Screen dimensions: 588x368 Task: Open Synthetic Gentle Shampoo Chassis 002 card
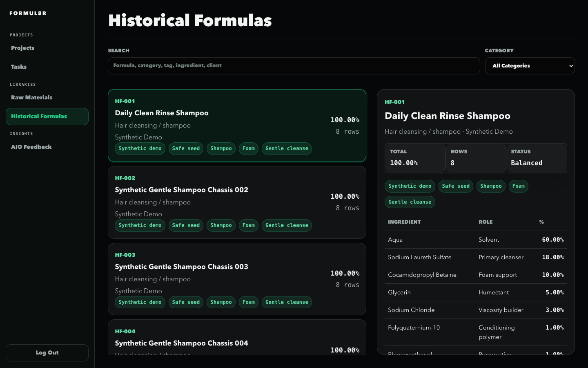pyautogui.click(x=237, y=202)
